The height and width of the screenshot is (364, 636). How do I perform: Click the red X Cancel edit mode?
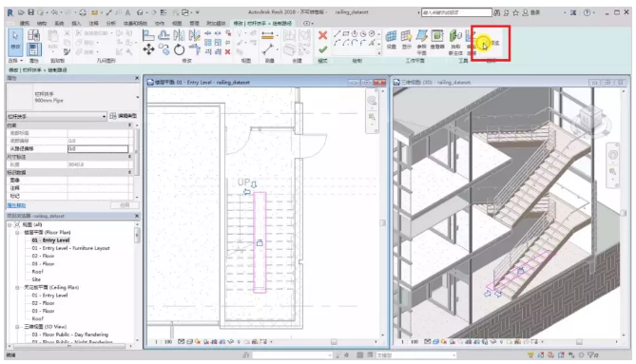322,35
